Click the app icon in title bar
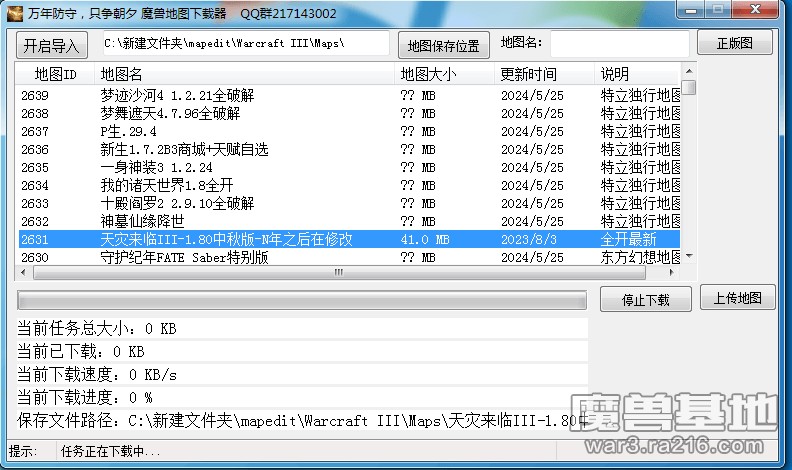This screenshot has width=792, height=470. point(15,13)
